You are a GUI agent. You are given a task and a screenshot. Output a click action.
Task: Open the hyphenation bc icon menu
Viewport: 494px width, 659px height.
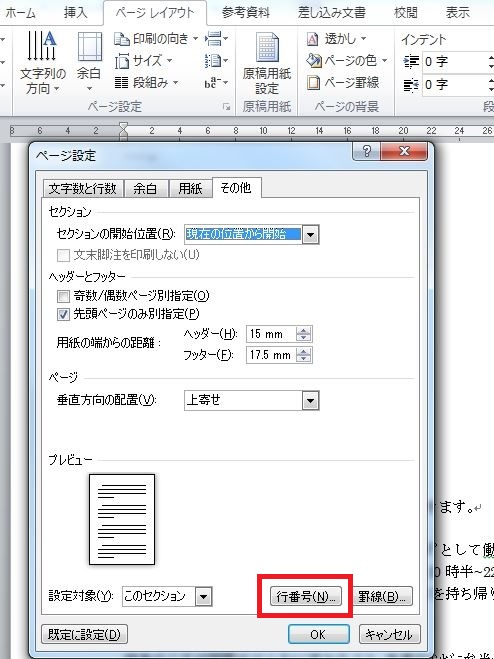[x=216, y=83]
